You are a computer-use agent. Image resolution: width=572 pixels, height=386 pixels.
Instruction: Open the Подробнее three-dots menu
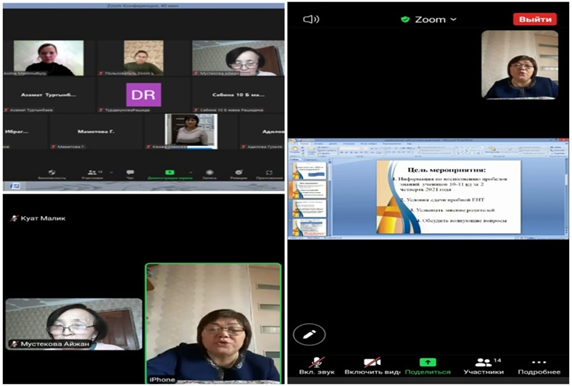[539, 362]
